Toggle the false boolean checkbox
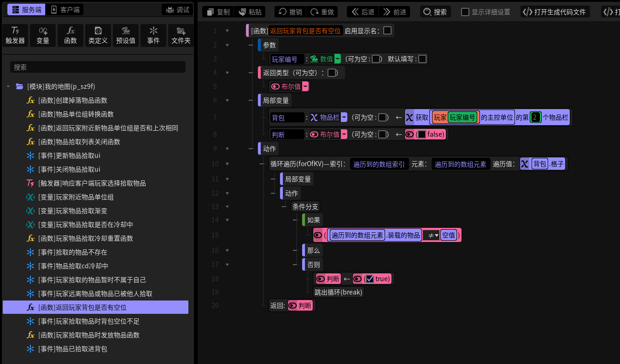620x364 pixels. [x=422, y=134]
